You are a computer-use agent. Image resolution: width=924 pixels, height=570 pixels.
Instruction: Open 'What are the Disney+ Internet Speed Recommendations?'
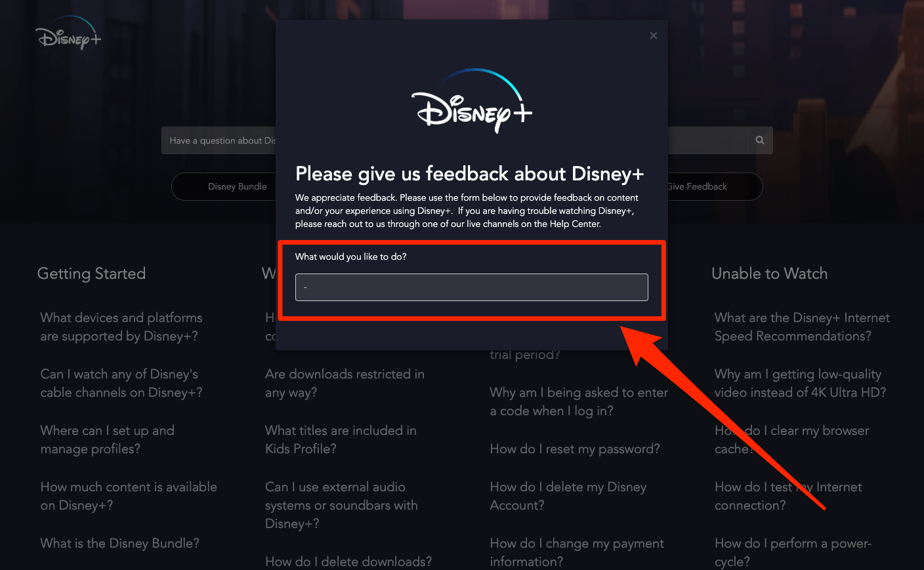tap(802, 327)
